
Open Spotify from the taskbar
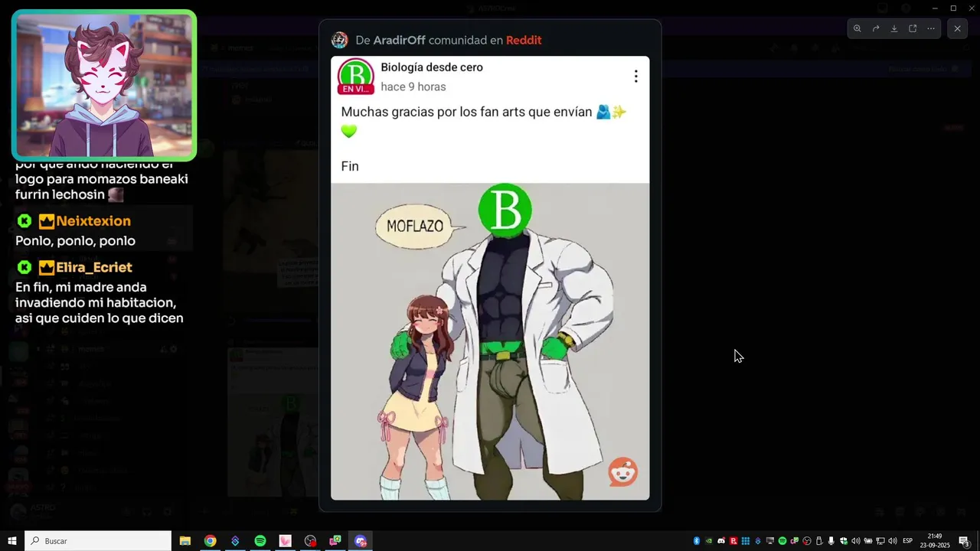click(260, 541)
